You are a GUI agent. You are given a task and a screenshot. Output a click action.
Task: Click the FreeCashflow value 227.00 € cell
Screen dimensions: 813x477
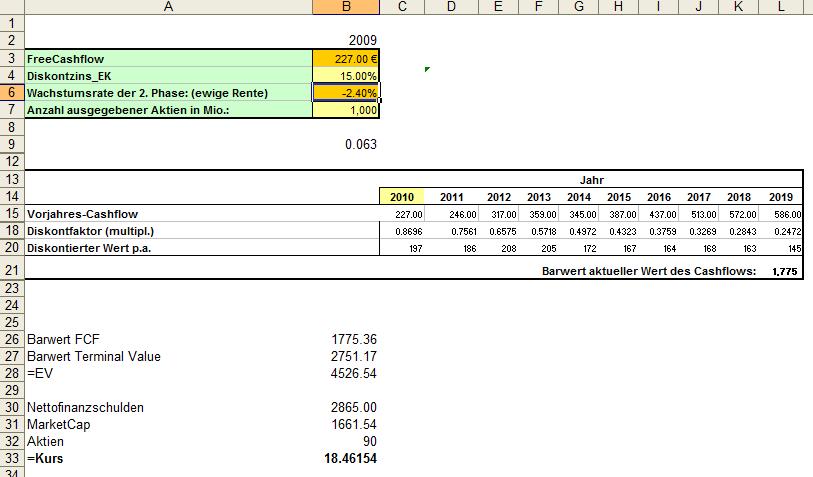346,59
